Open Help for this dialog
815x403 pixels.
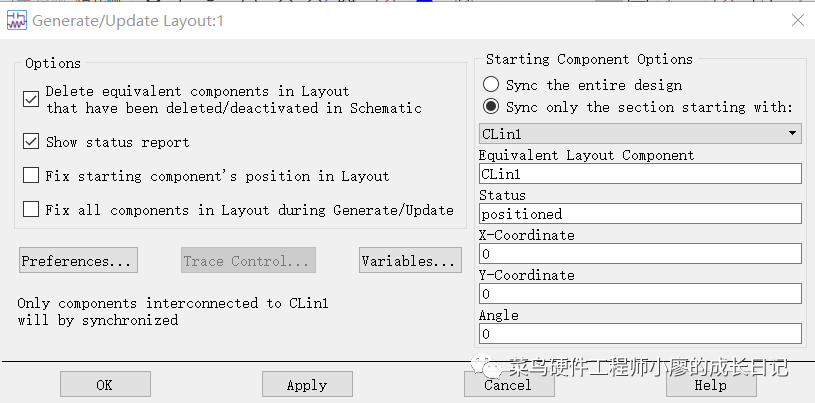[710, 385]
